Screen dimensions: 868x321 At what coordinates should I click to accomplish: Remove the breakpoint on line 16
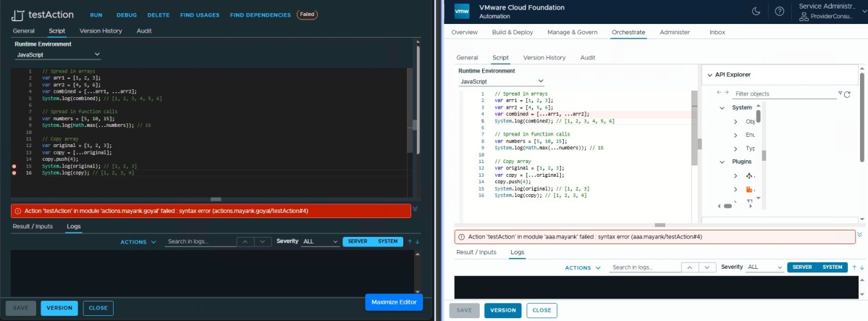click(14, 173)
